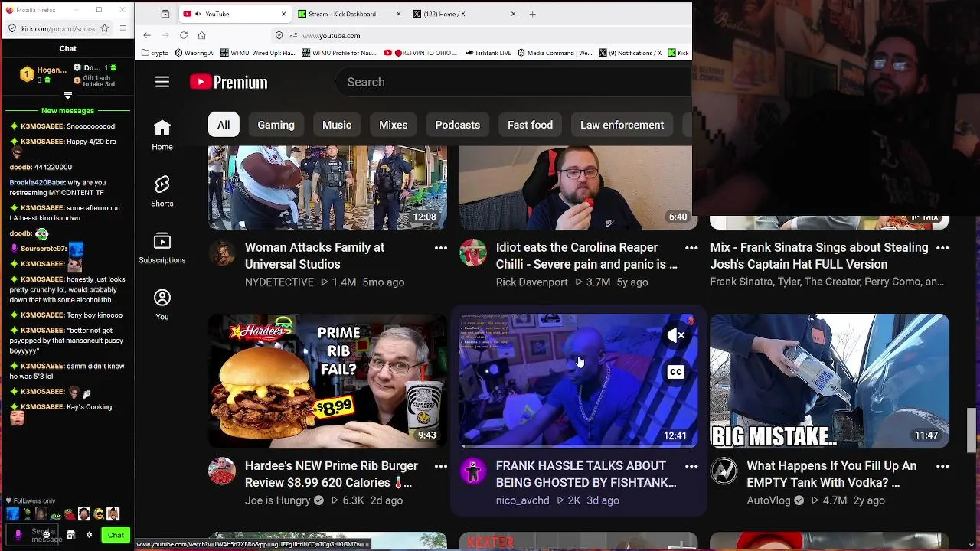Bookmark the Kick chat popout page
Image resolution: width=980 pixels, height=551 pixels.
pyautogui.click(x=105, y=28)
